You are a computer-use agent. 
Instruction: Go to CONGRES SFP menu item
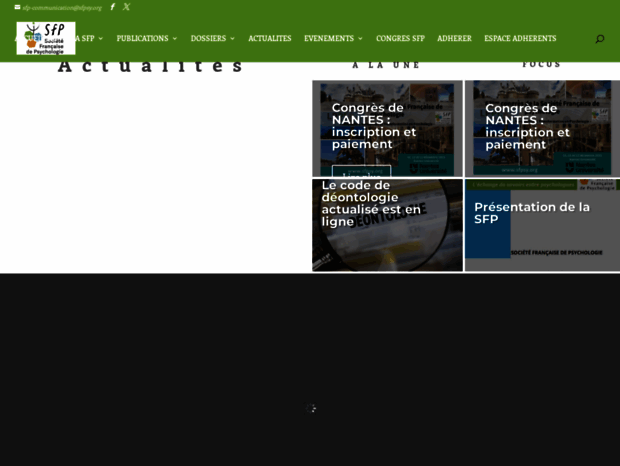[x=400, y=38]
